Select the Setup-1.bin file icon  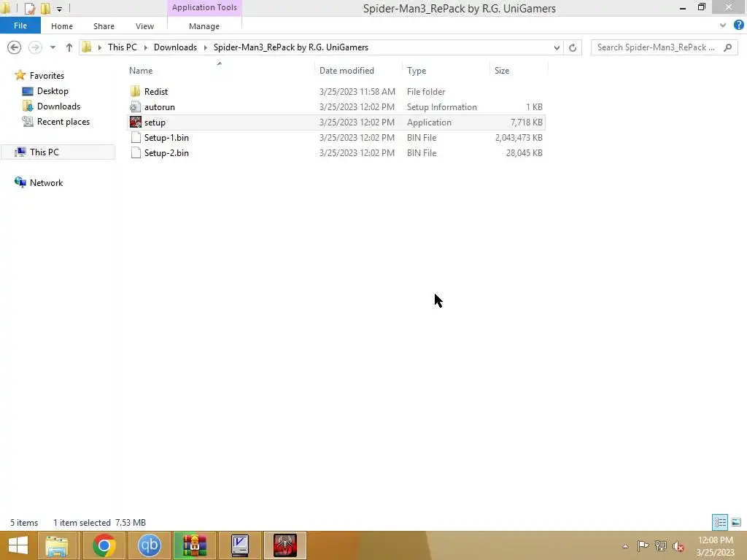point(136,138)
